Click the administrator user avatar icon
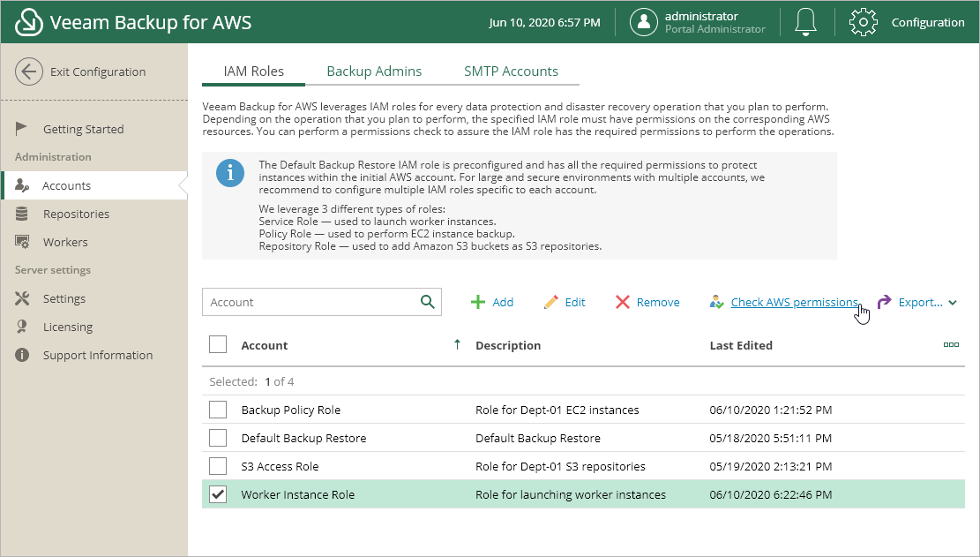The height and width of the screenshot is (557, 980). click(x=644, y=22)
